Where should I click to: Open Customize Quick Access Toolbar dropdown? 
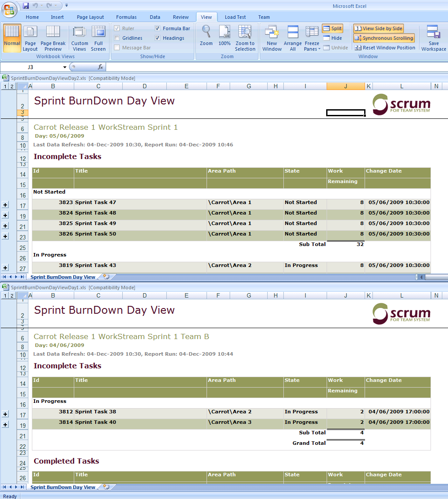point(66,5)
